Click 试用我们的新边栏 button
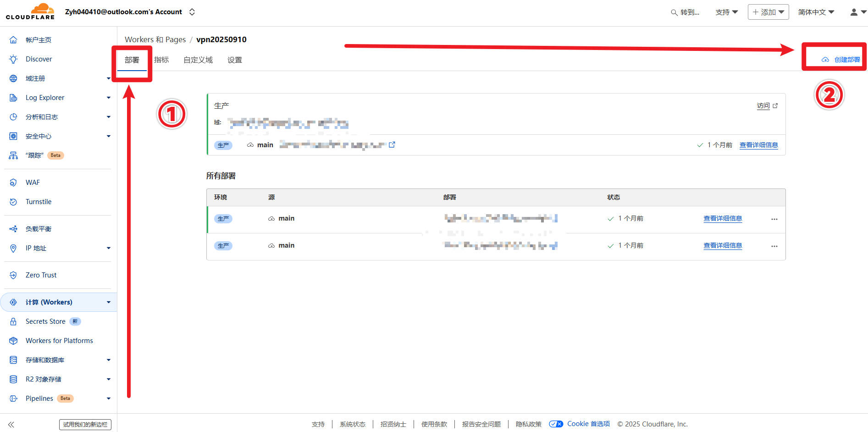This screenshot has width=868, height=432. pos(85,425)
